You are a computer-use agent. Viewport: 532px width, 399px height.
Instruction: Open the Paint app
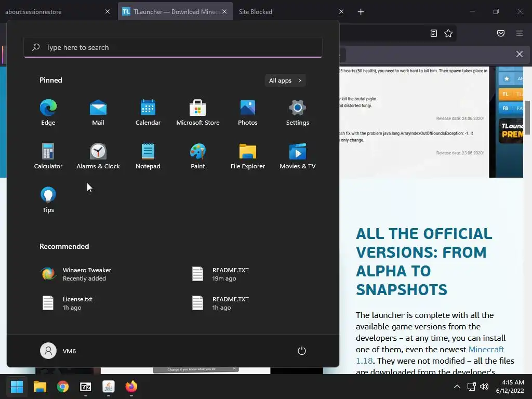(x=198, y=156)
